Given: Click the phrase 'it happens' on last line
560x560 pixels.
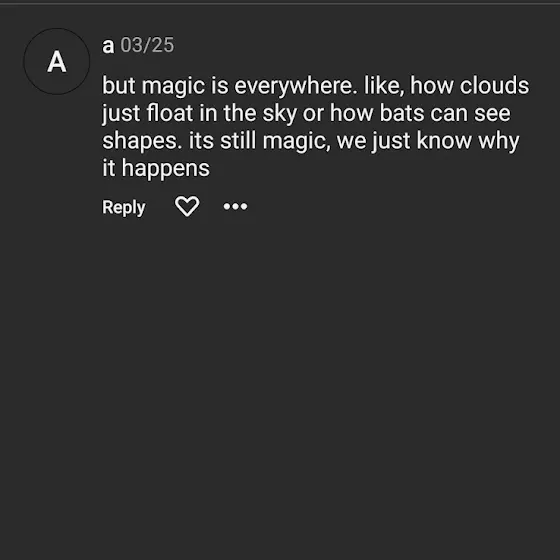Looking at the screenshot, I should pos(156,168).
